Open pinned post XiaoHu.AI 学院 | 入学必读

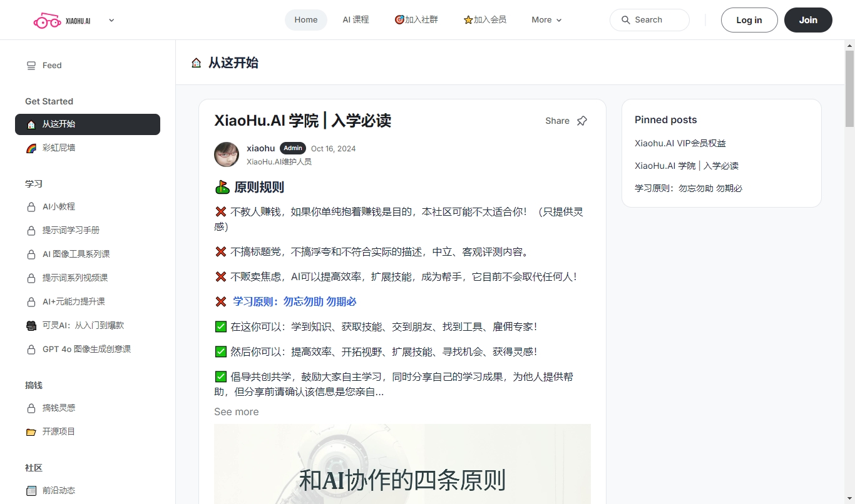point(687,166)
